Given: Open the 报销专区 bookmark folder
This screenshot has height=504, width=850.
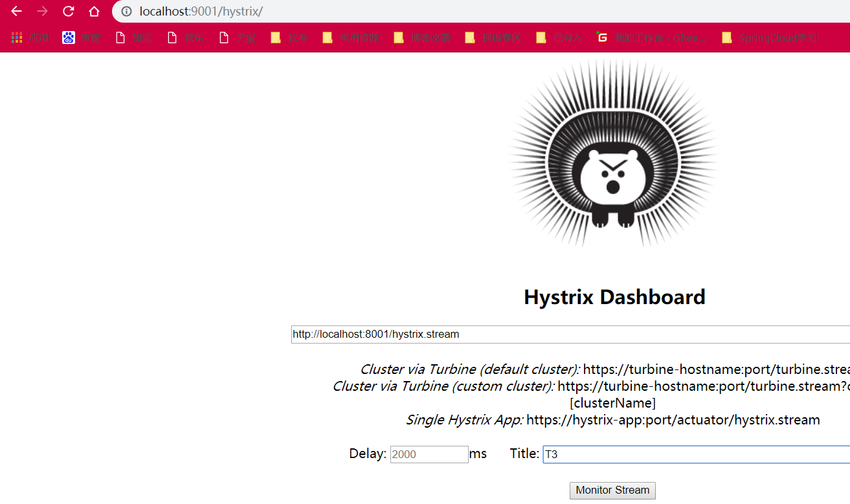Looking at the screenshot, I should pos(493,38).
